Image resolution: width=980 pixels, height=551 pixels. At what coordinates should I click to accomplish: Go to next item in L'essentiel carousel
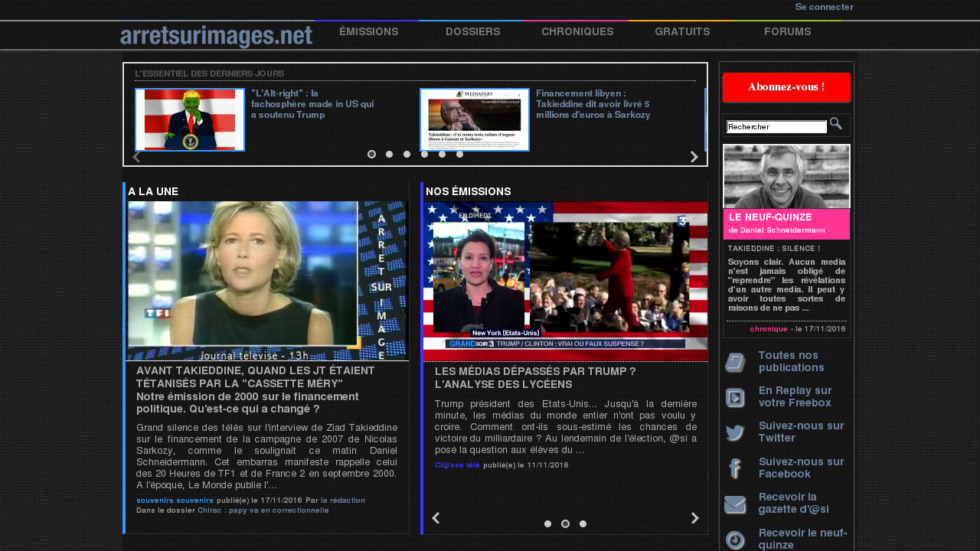694,157
